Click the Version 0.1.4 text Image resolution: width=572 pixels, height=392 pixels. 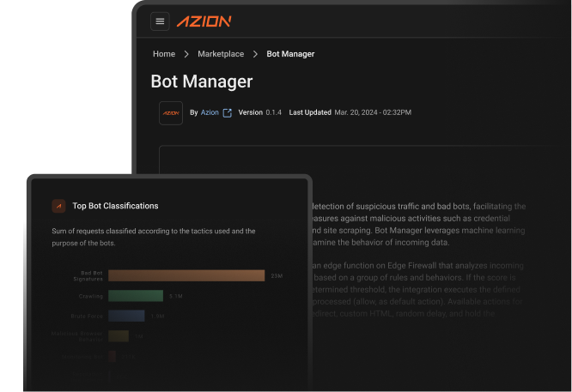[x=259, y=112]
